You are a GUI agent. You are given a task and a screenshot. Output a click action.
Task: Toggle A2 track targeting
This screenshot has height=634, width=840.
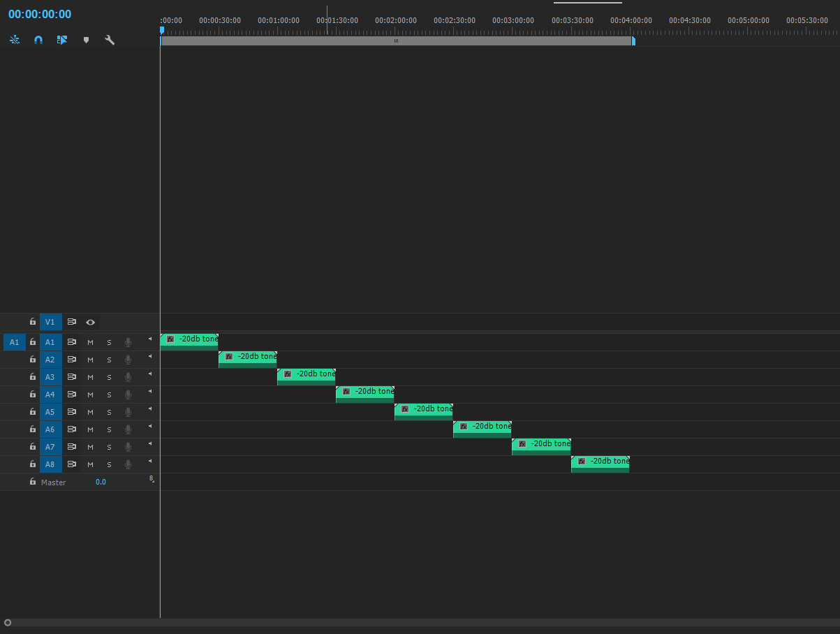click(x=50, y=360)
